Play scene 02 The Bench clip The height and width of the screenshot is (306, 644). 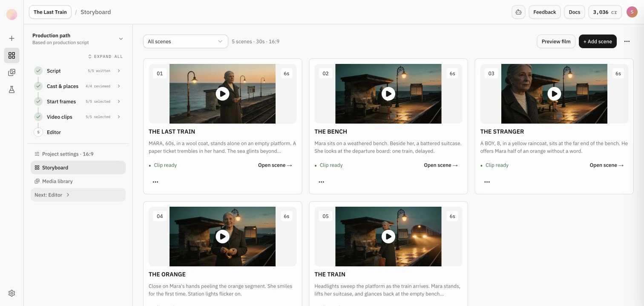click(388, 94)
